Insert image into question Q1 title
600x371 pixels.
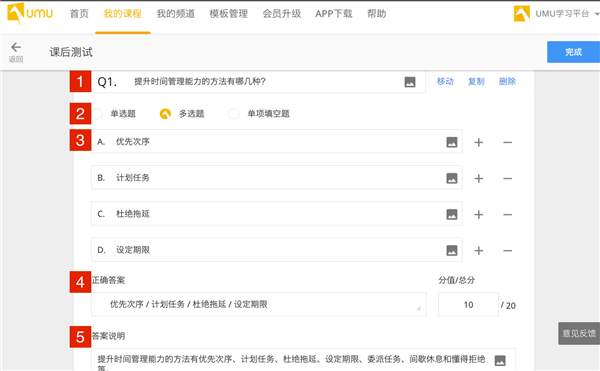(x=410, y=82)
